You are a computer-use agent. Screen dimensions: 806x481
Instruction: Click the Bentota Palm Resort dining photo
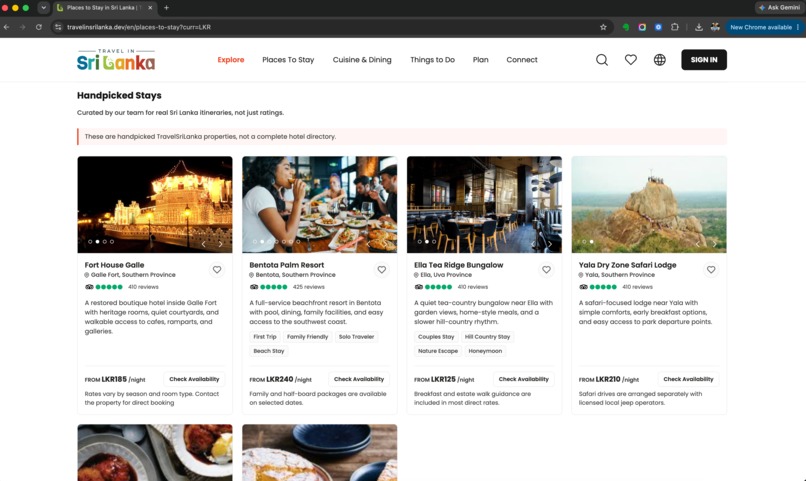tap(320, 205)
